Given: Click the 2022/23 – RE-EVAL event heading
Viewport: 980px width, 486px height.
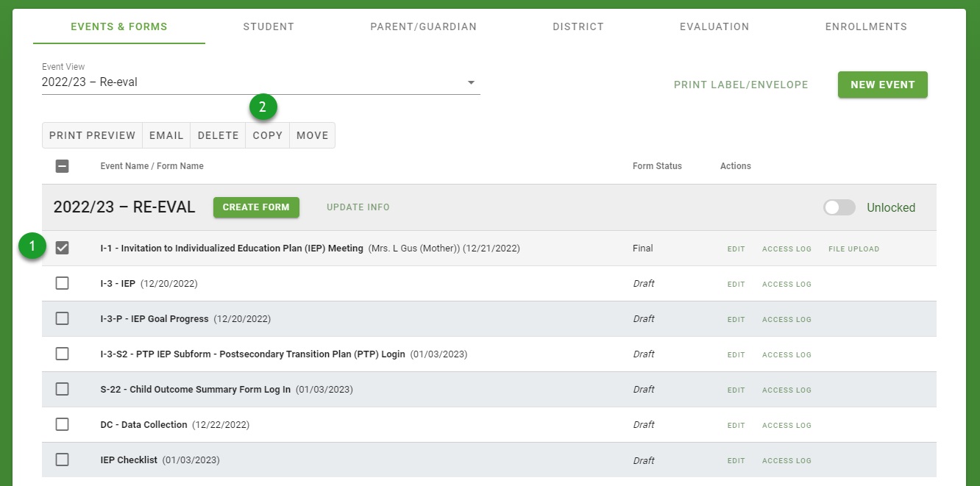Looking at the screenshot, I should 124,207.
